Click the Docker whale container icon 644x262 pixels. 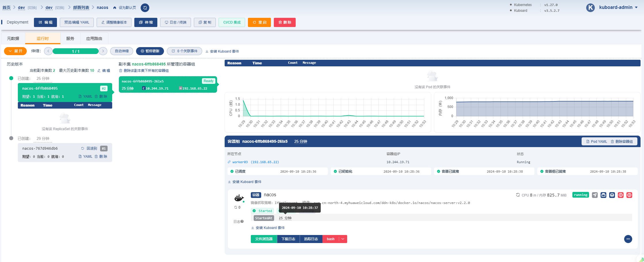pyautogui.click(x=239, y=198)
